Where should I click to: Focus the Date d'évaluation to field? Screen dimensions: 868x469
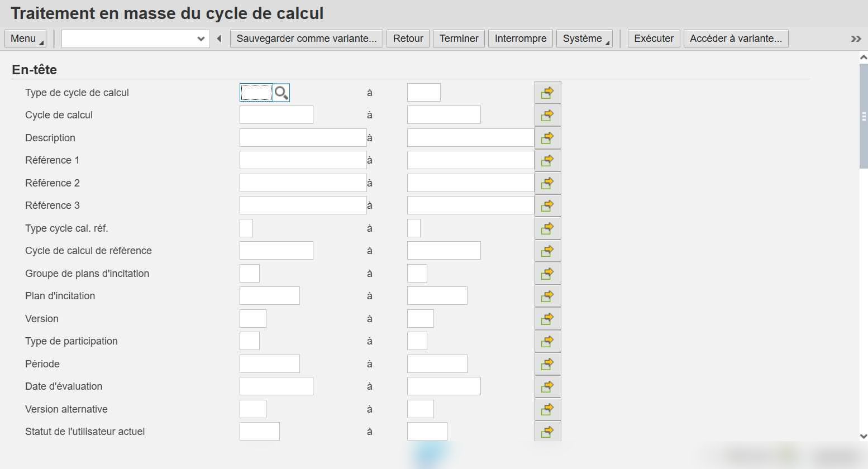(444, 386)
